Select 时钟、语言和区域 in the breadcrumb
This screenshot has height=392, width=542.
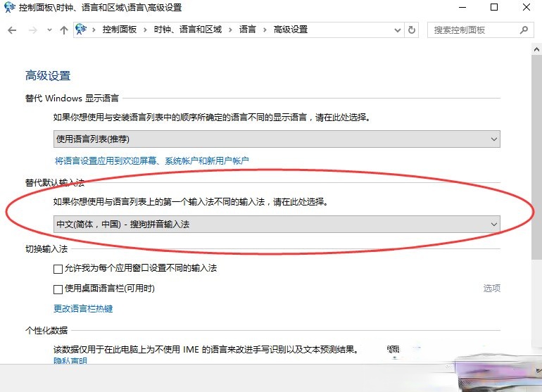(188, 30)
